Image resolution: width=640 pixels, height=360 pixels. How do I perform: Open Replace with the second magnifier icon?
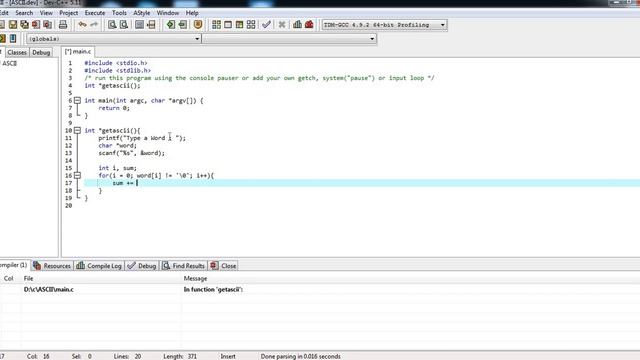click(123, 24)
